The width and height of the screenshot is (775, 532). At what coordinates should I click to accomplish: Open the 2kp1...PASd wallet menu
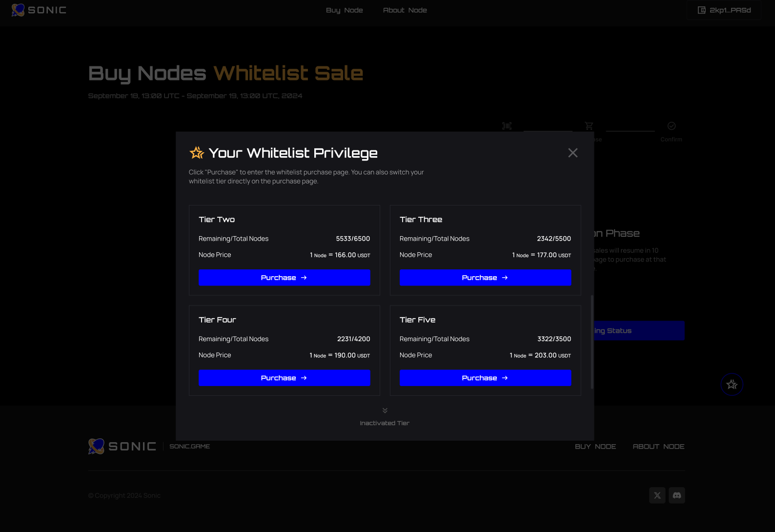724,10
